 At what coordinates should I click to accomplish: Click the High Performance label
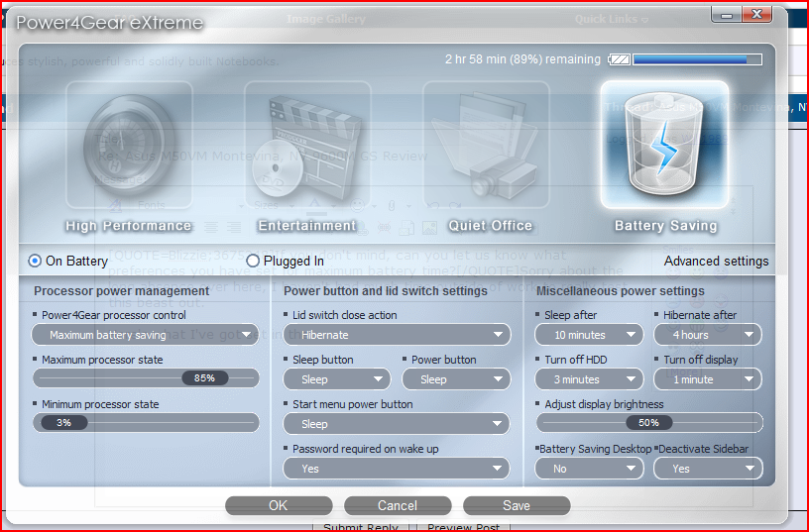pyautogui.click(x=129, y=226)
